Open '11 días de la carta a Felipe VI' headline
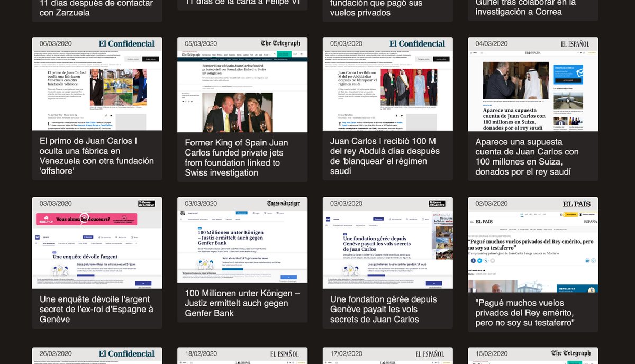 243,3
